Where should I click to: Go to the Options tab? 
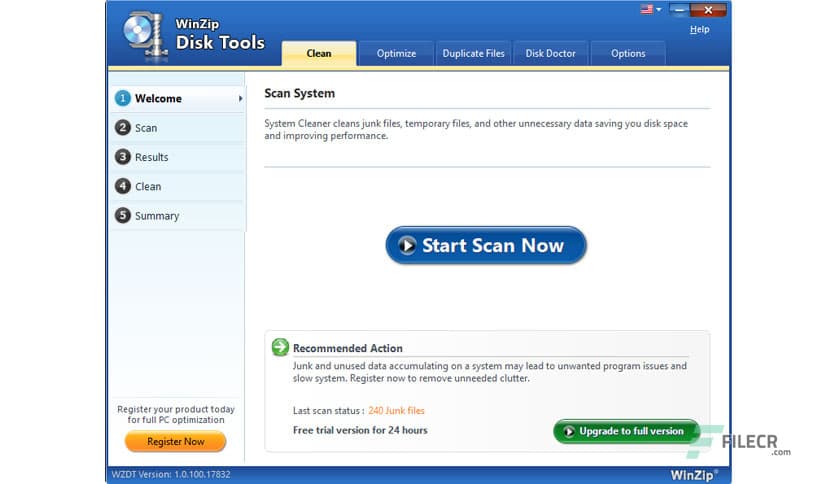pos(628,53)
